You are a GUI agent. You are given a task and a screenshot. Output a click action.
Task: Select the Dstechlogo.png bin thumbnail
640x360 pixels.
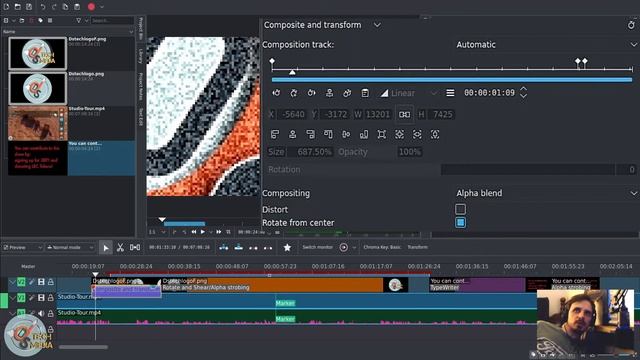click(x=38, y=88)
